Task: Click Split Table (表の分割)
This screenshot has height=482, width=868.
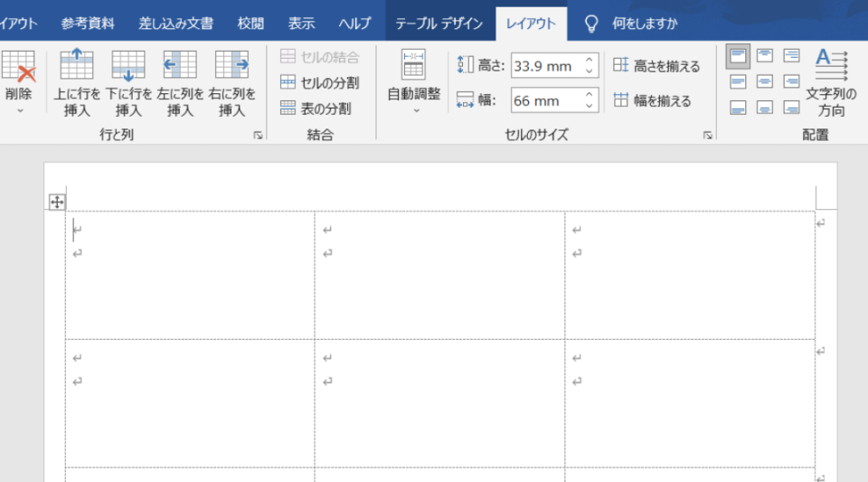Action: click(316, 109)
